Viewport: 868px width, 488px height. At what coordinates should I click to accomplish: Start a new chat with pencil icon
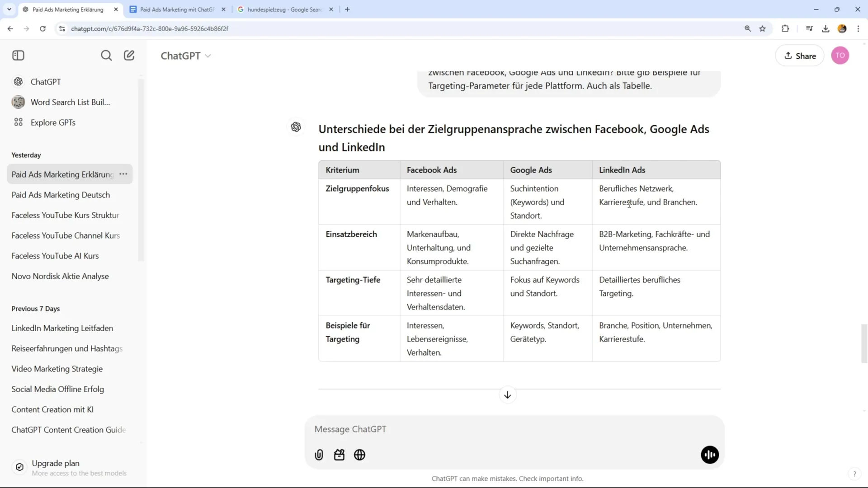pyautogui.click(x=129, y=56)
